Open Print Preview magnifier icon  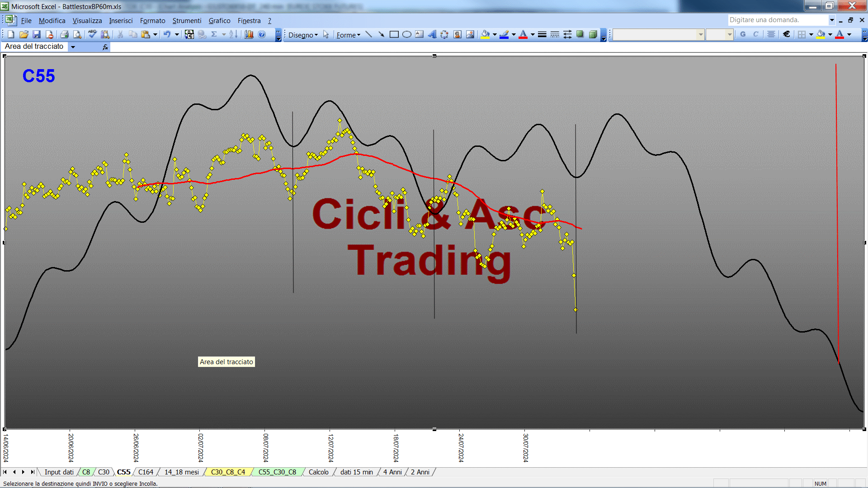pyautogui.click(x=77, y=34)
